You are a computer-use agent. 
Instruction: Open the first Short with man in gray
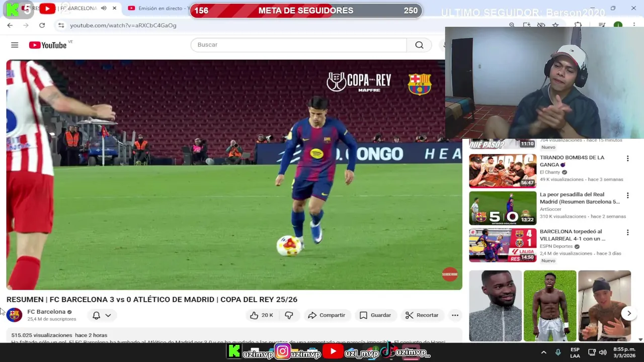click(496, 306)
